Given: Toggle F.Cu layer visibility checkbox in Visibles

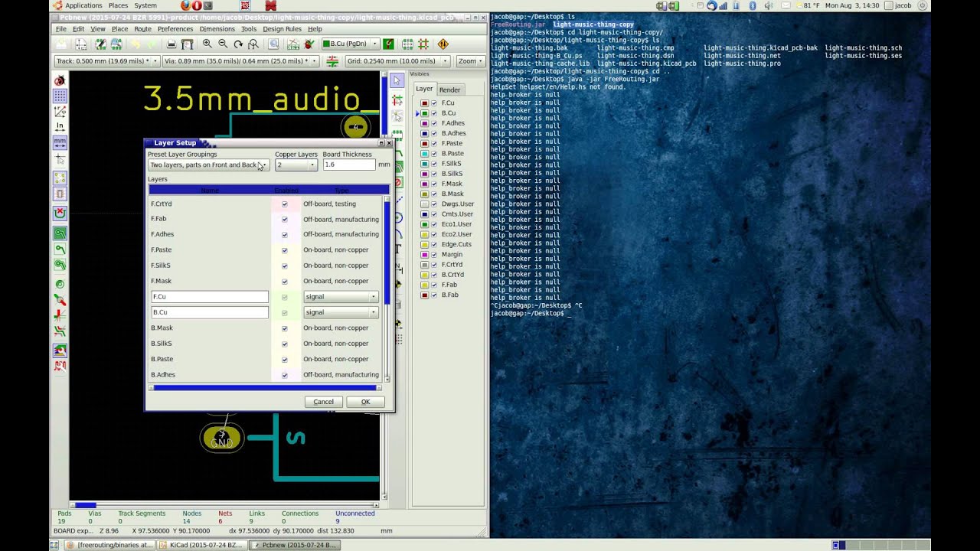Looking at the screenshot, I should [x=434, y=103].
